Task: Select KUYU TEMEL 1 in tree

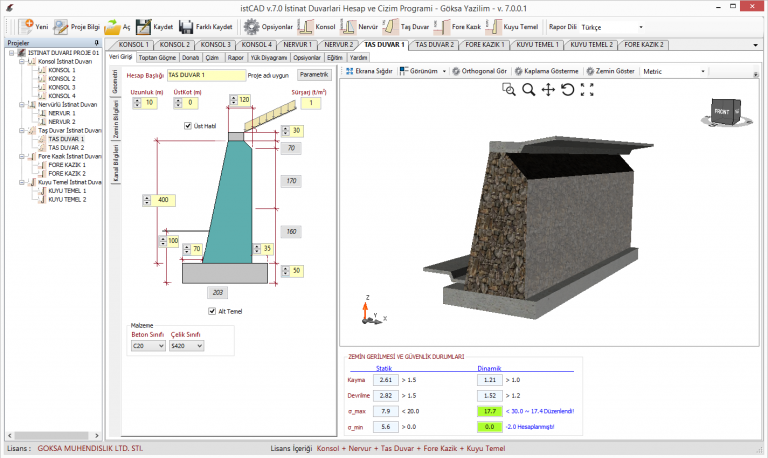Action: (67, 191)
